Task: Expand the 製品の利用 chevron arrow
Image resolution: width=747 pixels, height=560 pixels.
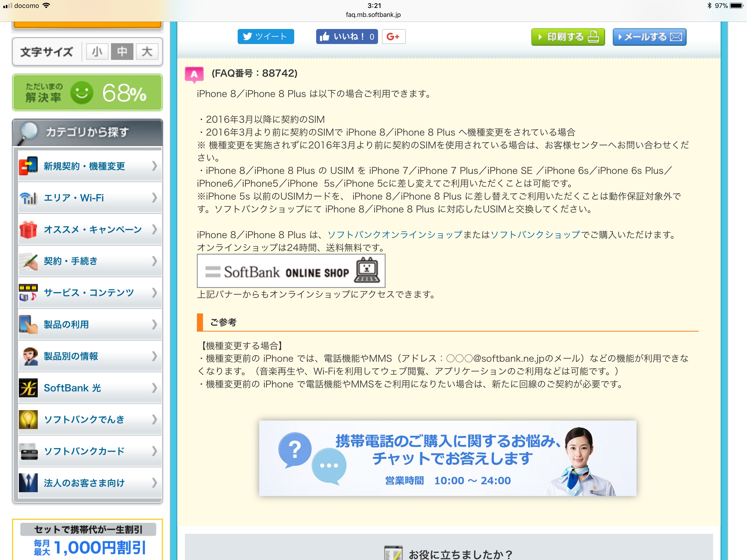Action: click(154, 324)
